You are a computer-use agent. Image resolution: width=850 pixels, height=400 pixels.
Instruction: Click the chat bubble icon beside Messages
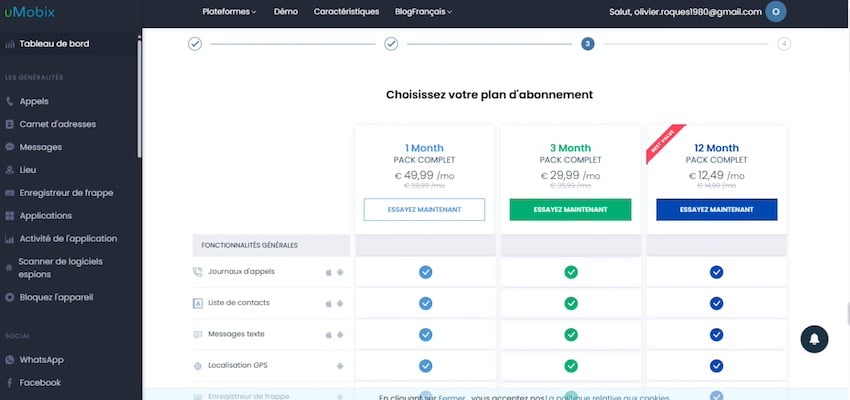coord(9,147)
